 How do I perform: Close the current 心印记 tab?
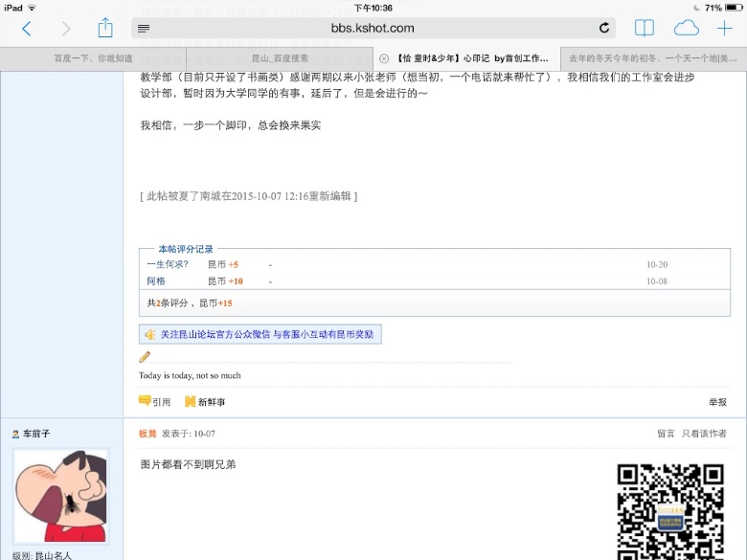[x=384, y=58]
